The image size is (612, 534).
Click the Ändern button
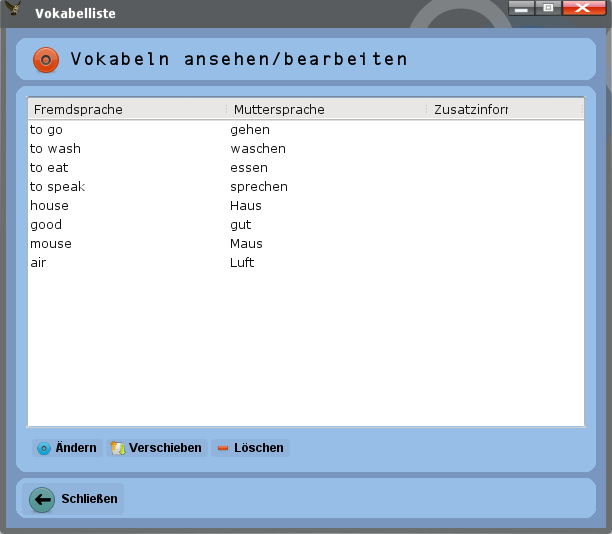[x=67, y=448]
